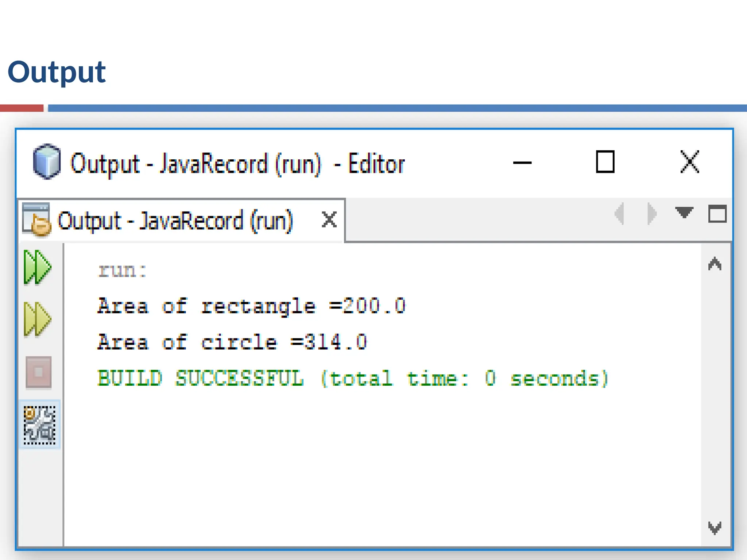Click the Area of rectangle output line
The image size is (747, 560).
coord(251,306)
